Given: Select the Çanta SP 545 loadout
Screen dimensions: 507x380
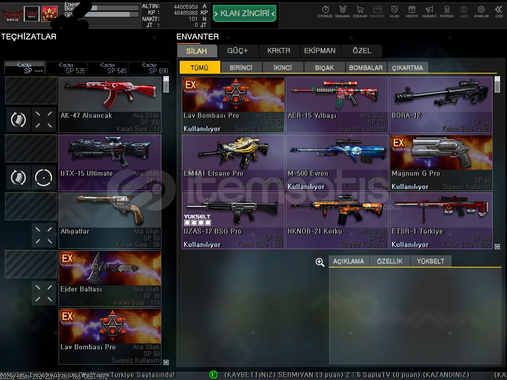Looking at the screenshot, I should point(108,68).
